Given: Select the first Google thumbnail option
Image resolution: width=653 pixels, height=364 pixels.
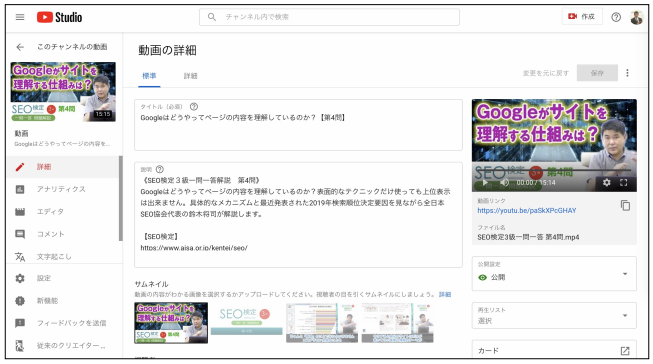Looking at the screenshot, I should pyautogui.click(x=171, y=323).
